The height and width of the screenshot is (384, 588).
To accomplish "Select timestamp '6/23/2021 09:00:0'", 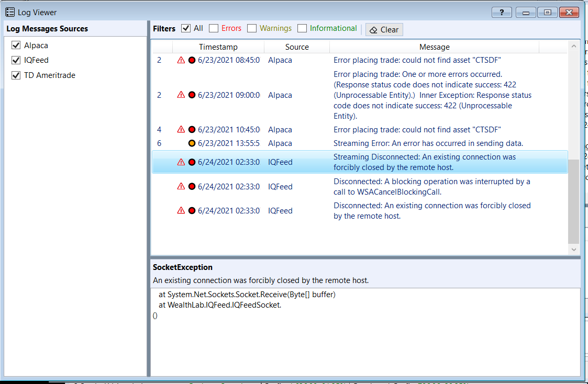I will coord(229,95).
